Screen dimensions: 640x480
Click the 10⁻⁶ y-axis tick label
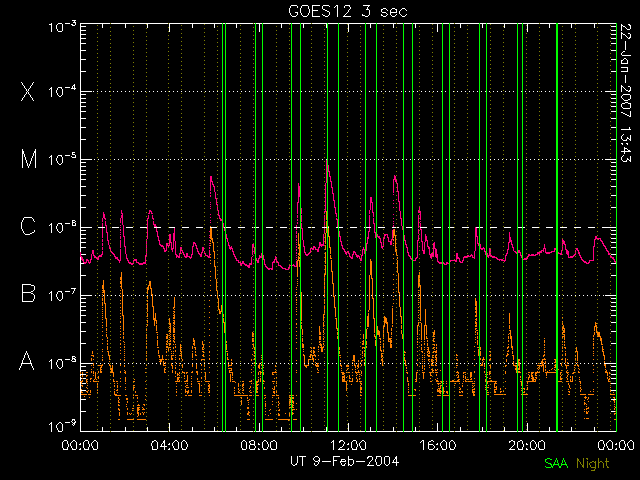coord(62,227)
